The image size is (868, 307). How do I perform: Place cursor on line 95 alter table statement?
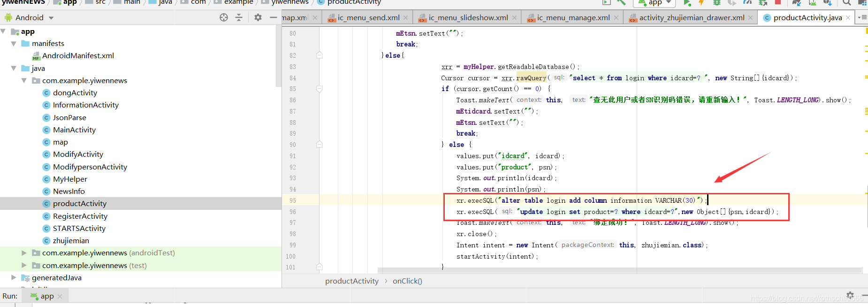coord(581,200)
